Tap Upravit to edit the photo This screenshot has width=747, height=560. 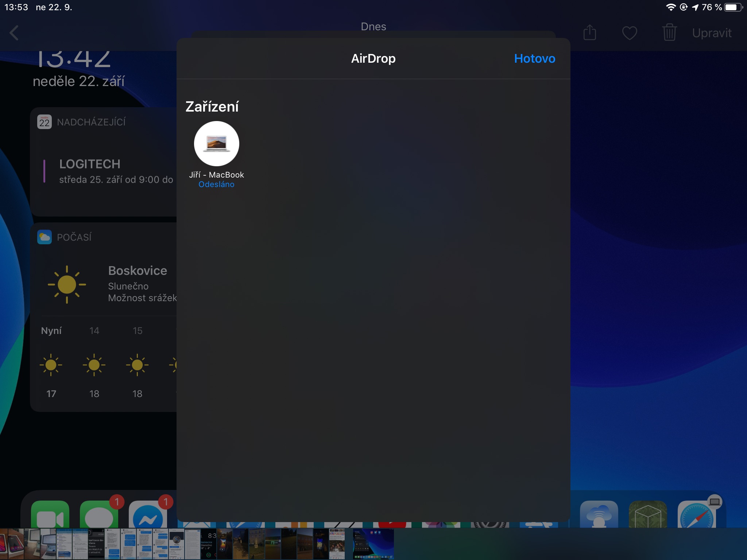click(x=712, y=33)
